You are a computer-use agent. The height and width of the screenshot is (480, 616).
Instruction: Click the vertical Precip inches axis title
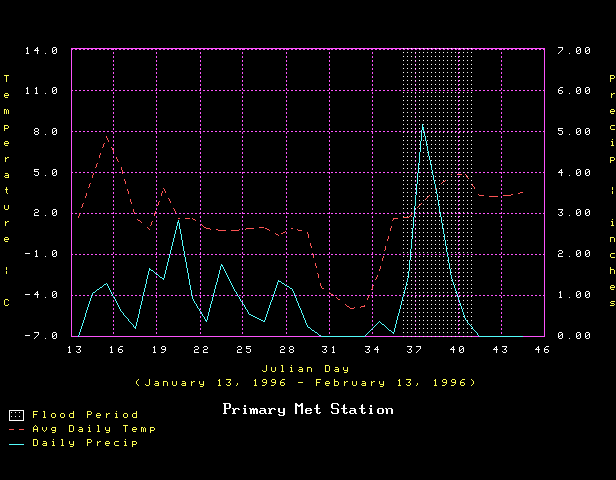coord(612,190)
